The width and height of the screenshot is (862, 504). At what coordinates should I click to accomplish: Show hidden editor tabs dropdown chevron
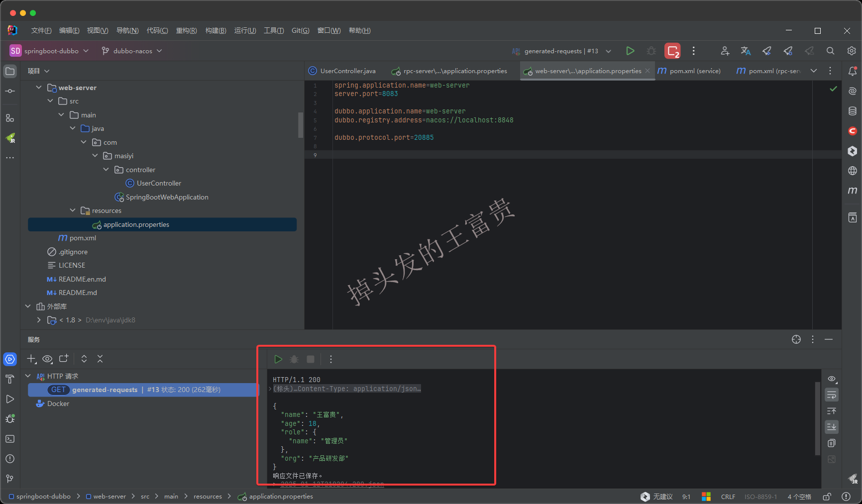coord(814,71)
